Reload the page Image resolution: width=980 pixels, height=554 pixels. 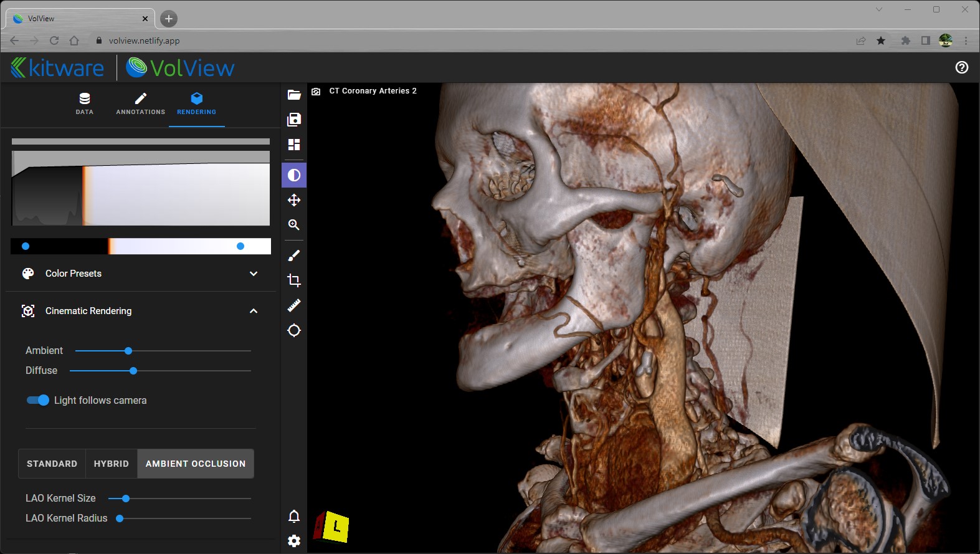click(x=54, y=41)
